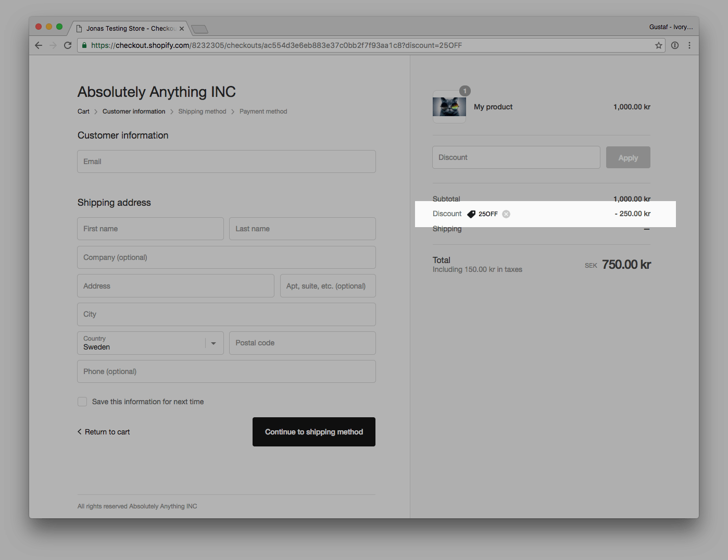
Task: Click Customer information breadcrumb
Action: (134, 111)
